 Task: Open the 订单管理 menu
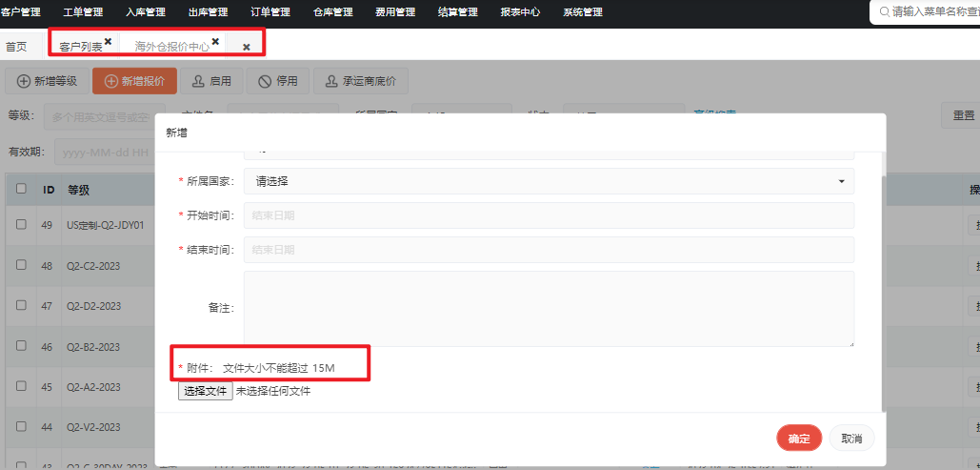pyautogui.click(x=270, y=11)
